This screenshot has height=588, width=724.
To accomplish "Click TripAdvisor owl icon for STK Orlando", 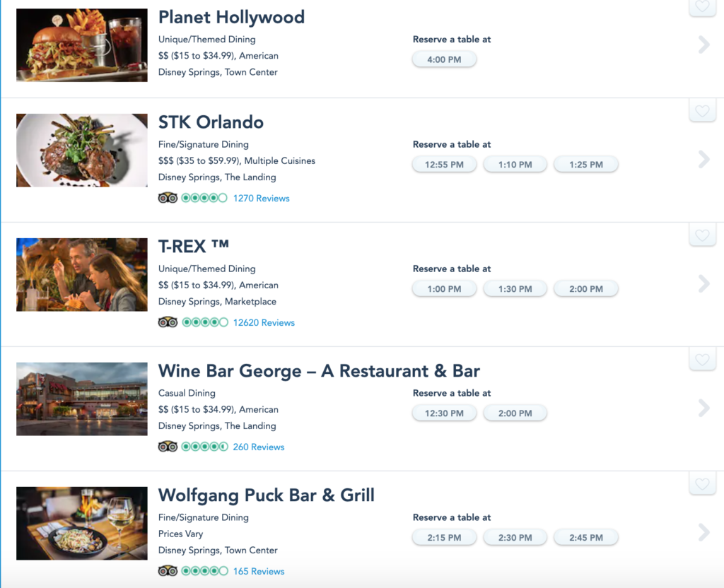I will point(168,198).
